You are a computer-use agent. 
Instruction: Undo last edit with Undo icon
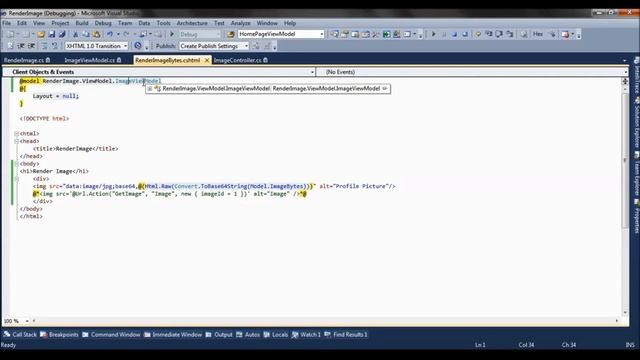110,34
